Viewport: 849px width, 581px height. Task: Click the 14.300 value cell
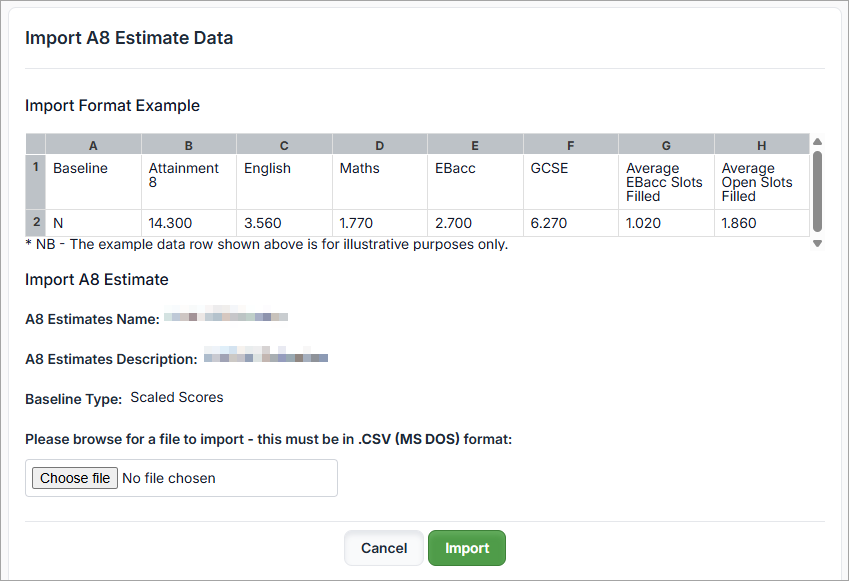[189, 223]
